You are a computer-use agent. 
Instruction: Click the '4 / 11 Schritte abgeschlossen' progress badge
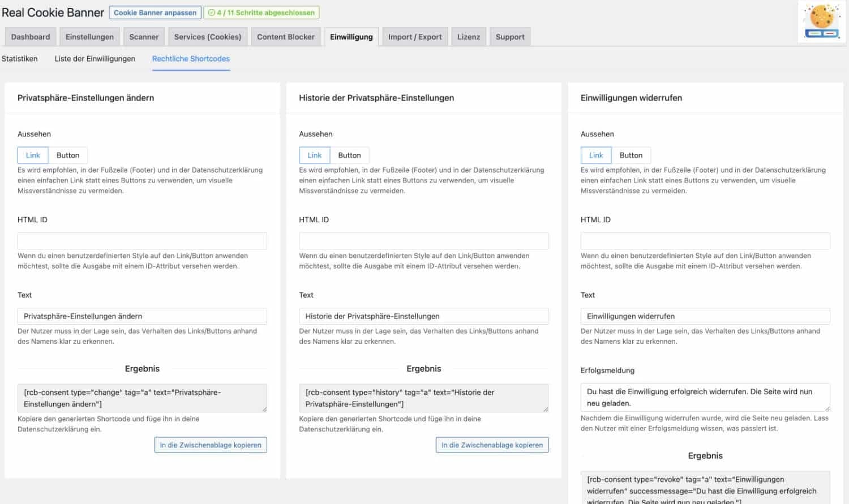click(261, 12)
